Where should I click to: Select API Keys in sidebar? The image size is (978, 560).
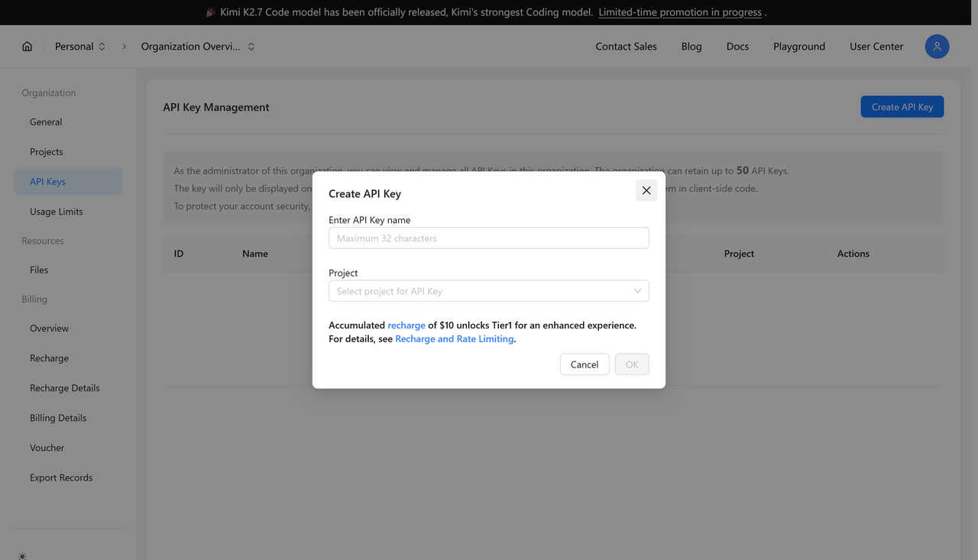point(68,181)
